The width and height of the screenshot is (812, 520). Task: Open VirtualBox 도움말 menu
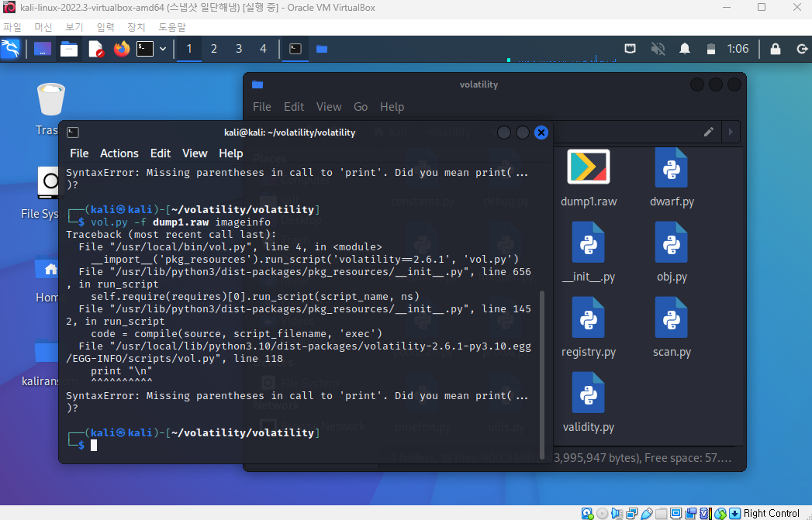click(172, 27)
